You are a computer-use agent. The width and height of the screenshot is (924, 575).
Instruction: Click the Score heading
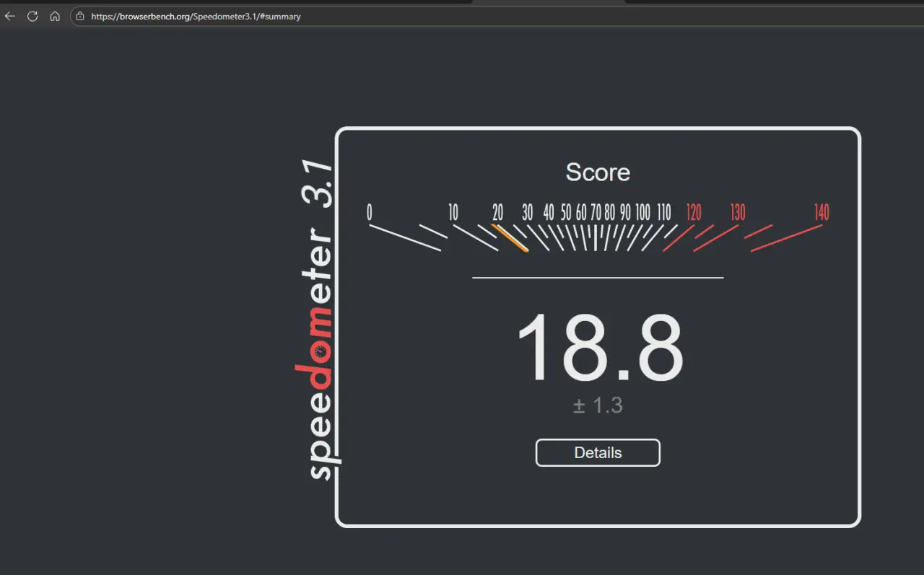pyautogui.click(x=598, y=172)
